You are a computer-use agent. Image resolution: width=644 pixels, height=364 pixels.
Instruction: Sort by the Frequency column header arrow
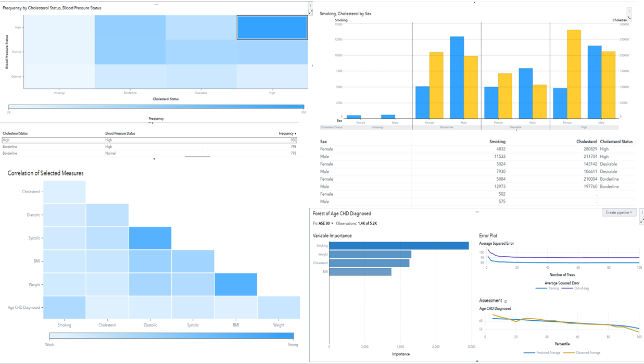tap(295, 134)
